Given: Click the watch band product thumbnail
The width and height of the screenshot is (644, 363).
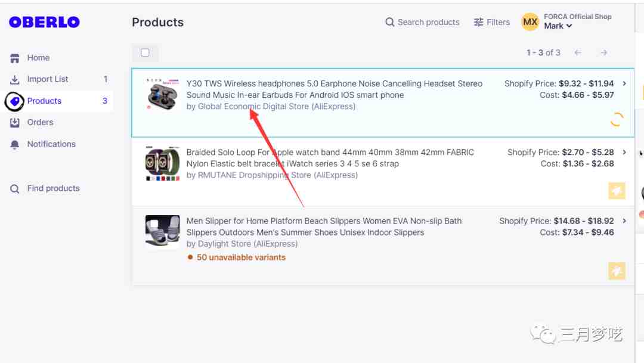Looking at the screenshot, I should pyautogui.click(x=163, y=163).
